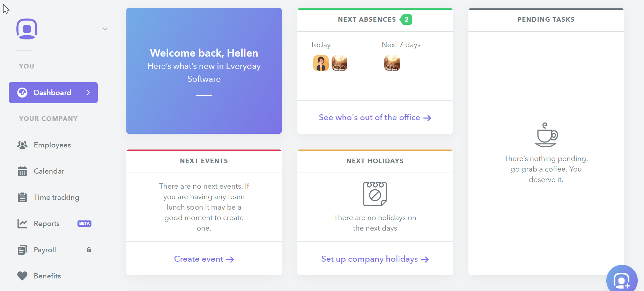Click the avatar under Next 7 days
Image resolution: width=644 pixels, height=291 pixels.
click(x=392, y=63)
